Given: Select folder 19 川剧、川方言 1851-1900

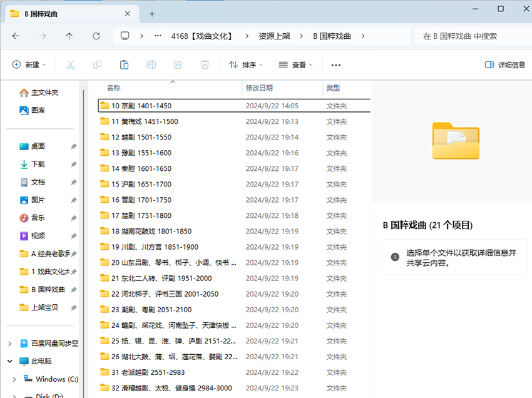Looking at the screenshot, I should pyautogui.click(x=234, y=247).
